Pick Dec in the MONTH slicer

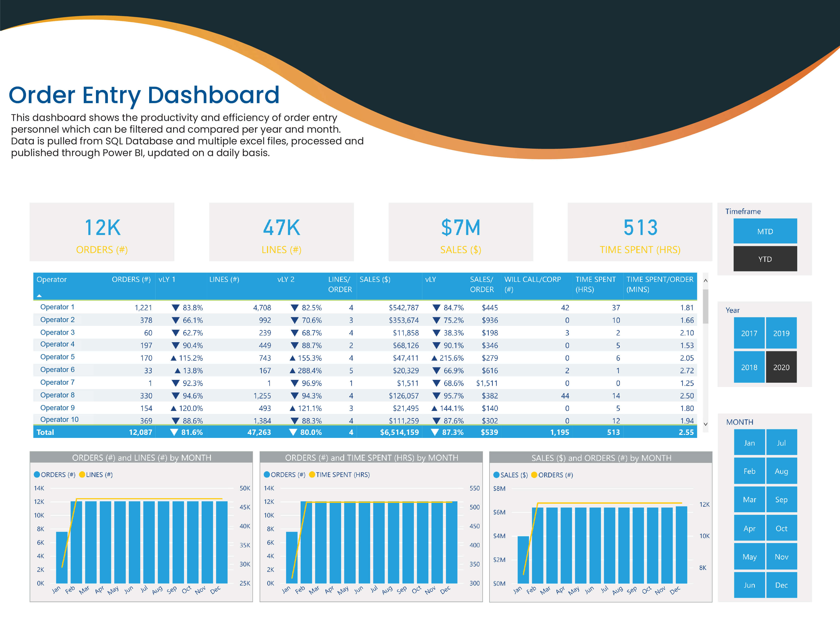pos(781,585)
